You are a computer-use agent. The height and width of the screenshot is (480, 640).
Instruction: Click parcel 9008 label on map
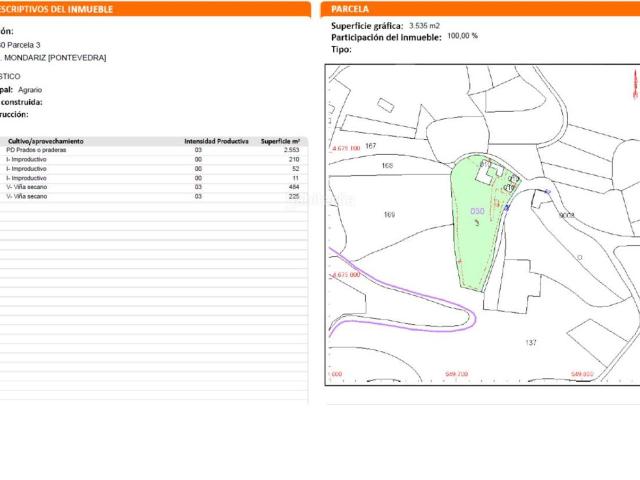(x=566, y=215)
